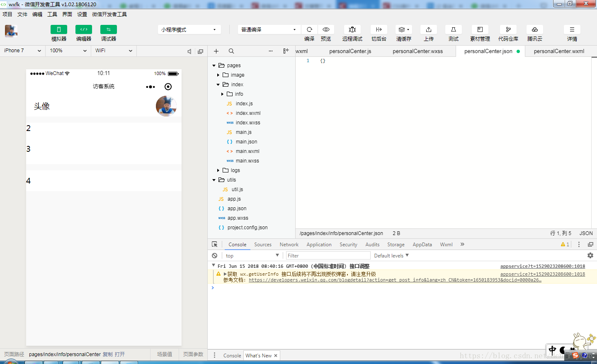Open app.json in file tree
This screenshot has width=597, height=364.
pos(237,209)
